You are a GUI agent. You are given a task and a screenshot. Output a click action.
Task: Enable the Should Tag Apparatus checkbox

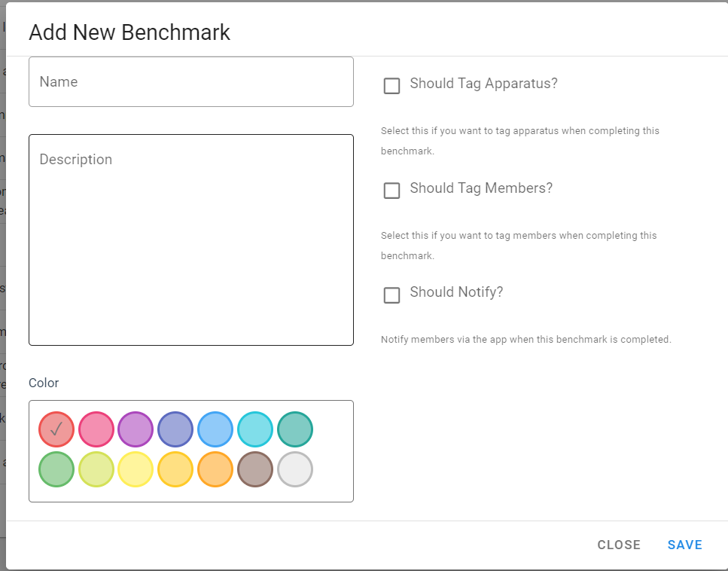pyautogui.click(x=391, y=86)
